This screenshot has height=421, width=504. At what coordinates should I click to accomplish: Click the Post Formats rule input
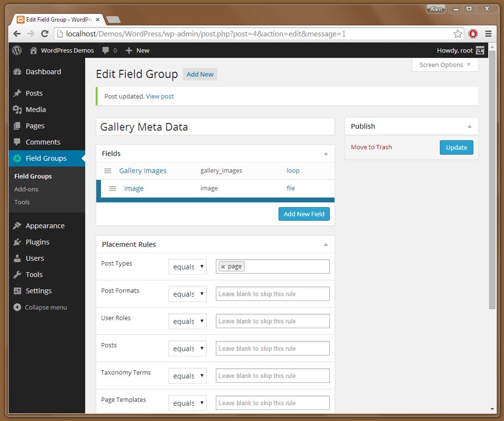[273, 294]
